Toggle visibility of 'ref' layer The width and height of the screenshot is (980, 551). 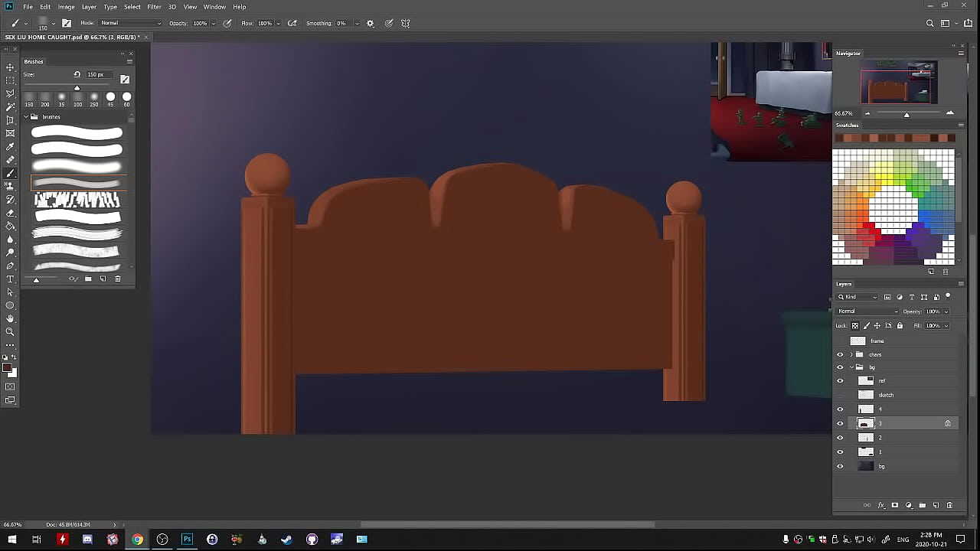(x=840, y=380)
